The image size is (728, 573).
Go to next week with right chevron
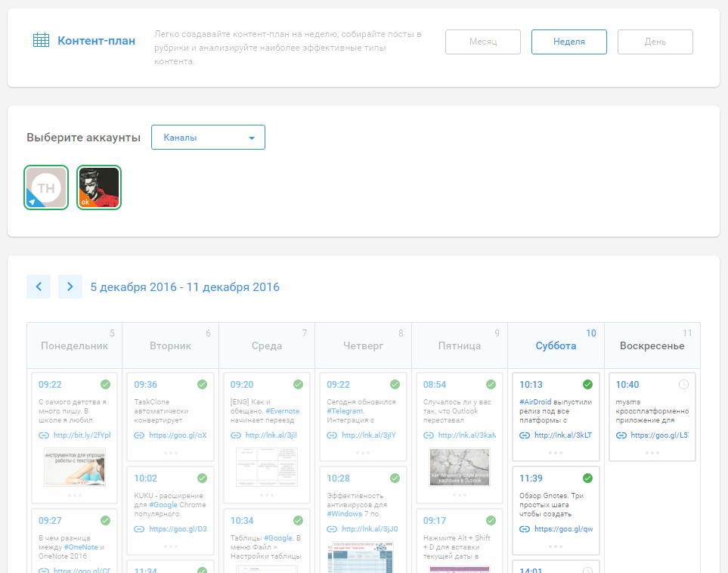(70, 286)
